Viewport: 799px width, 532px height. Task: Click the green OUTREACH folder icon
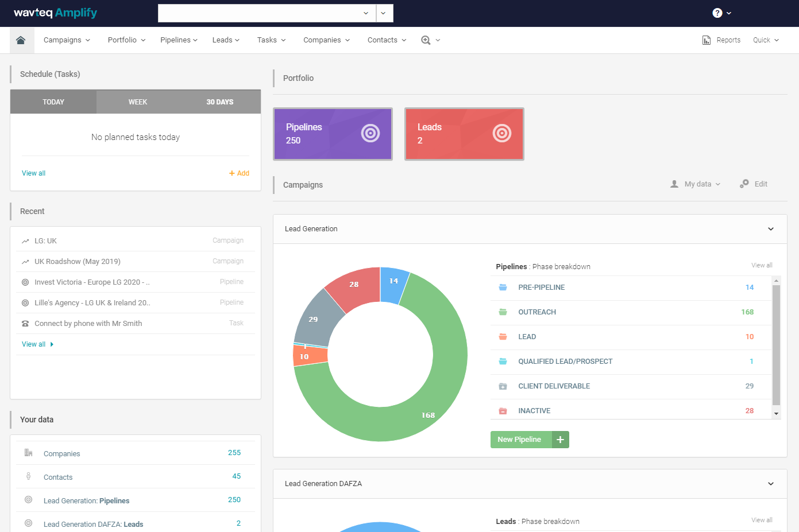(503, 312)
